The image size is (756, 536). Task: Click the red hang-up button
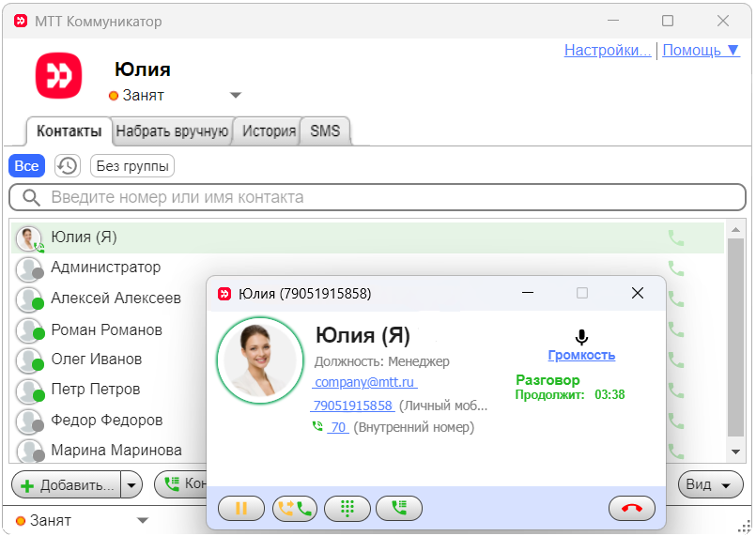pos(632,509)
